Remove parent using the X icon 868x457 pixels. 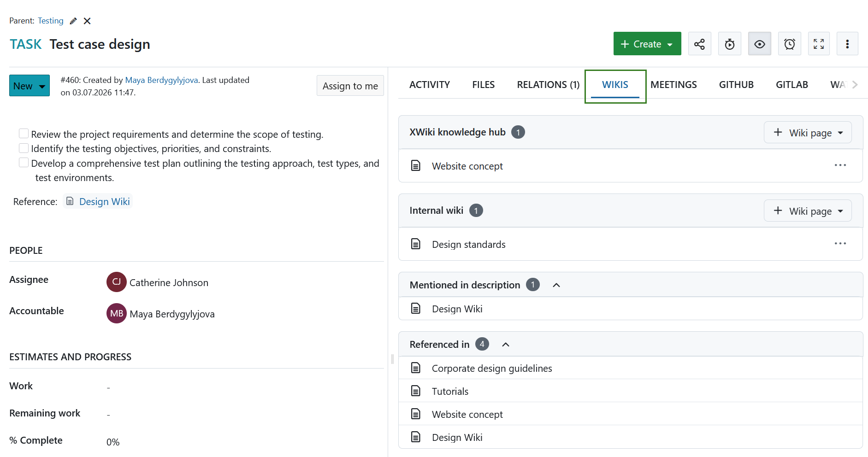point(87,21)
